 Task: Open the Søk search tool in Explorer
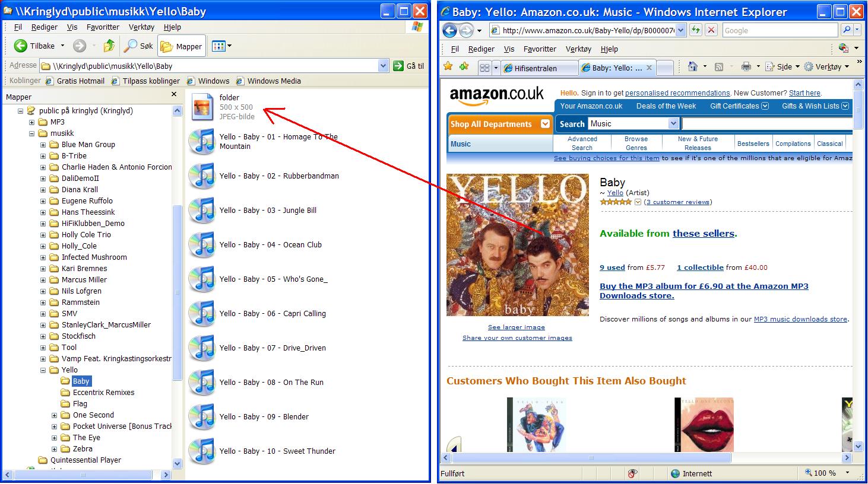pos(138,46)
